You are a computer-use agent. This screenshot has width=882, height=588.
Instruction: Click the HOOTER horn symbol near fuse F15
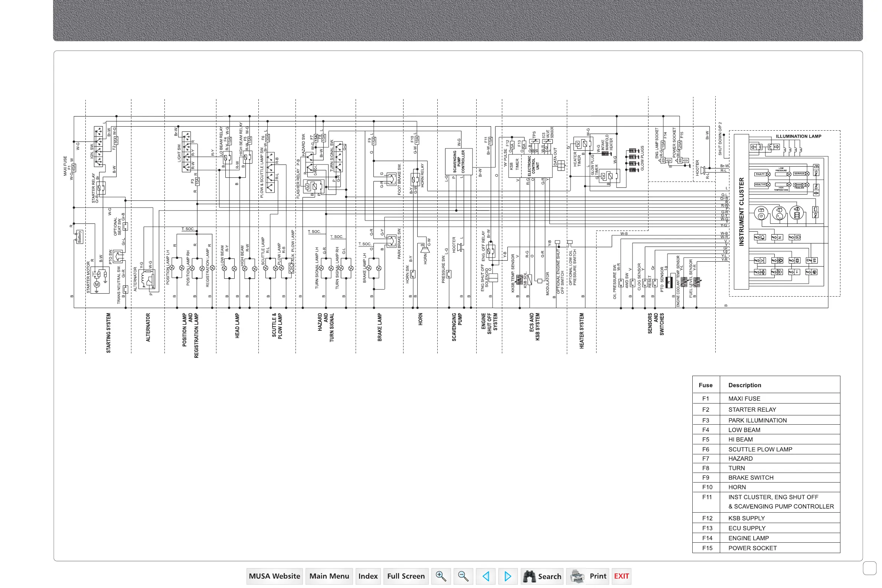703,170
